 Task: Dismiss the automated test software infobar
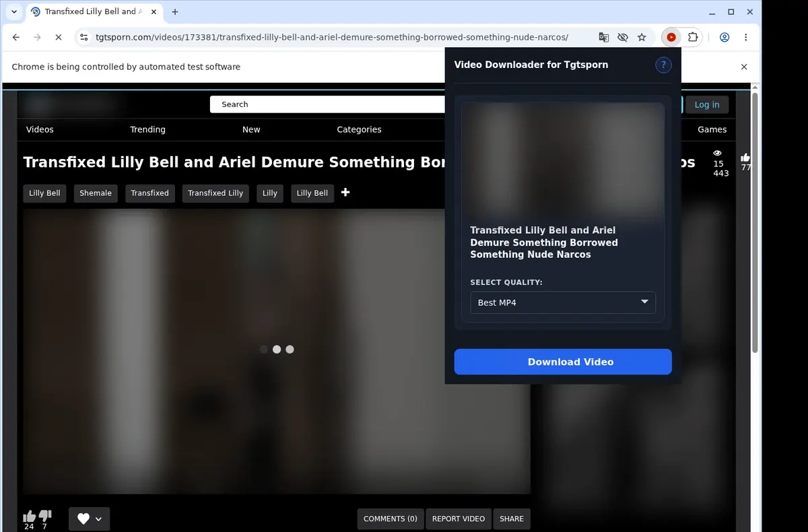click(x=744, y=67)
